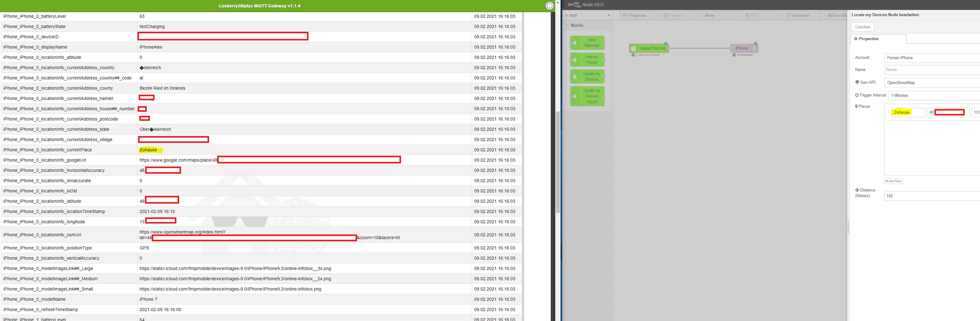Switch to the Miele flow tab

click(721, 16)
